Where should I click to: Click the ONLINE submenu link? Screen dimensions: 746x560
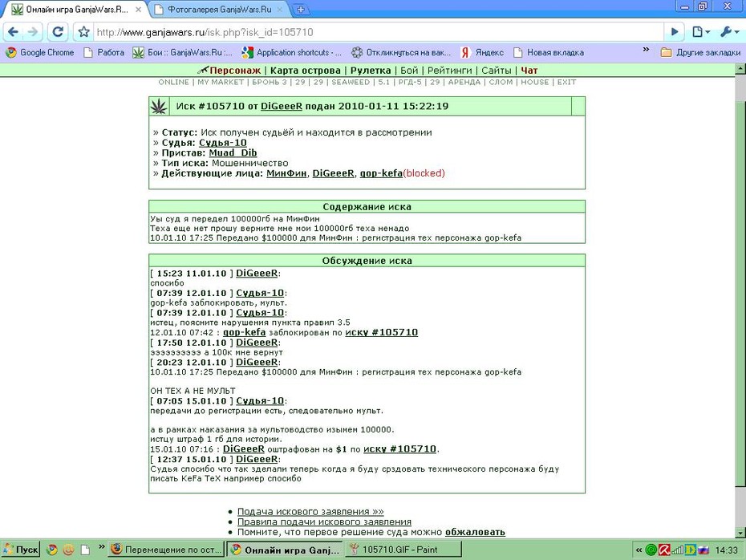(x=173, y=82)
